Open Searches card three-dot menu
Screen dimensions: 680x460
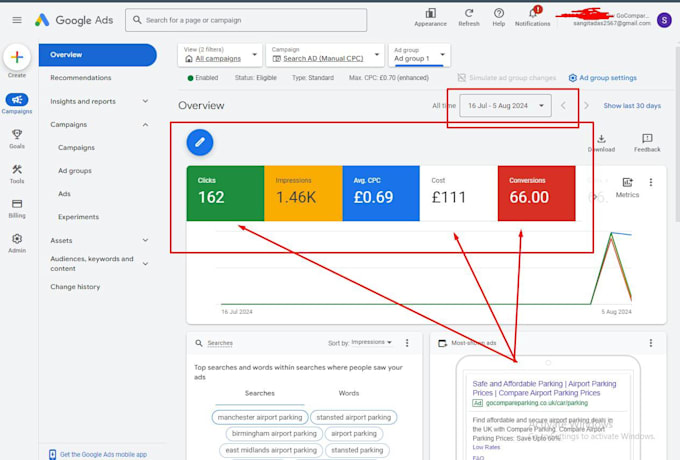click(x=407, y=343)
